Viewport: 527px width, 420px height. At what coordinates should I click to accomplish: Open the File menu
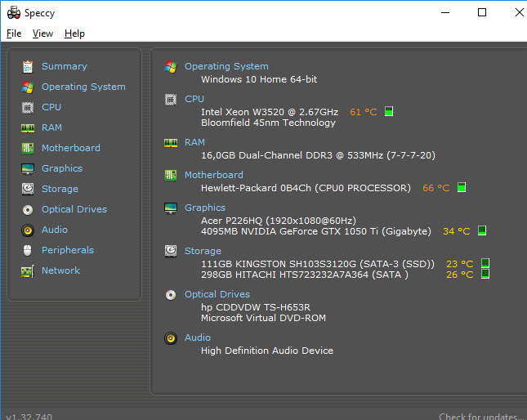[x=14, y=34]
